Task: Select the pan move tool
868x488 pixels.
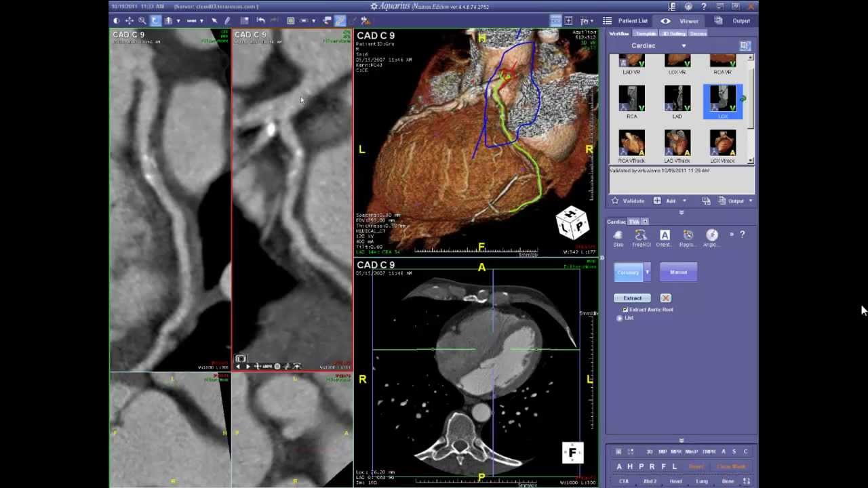Action: 130,21
